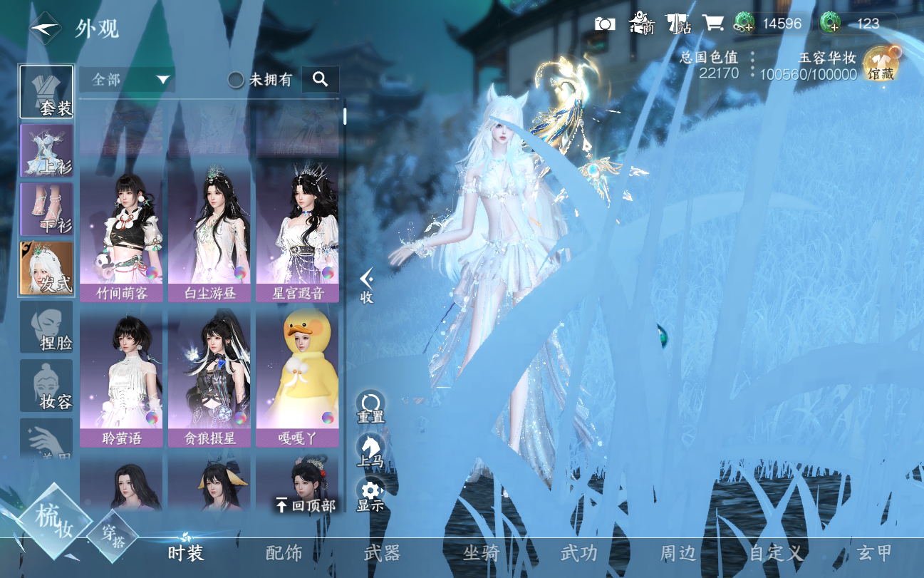
Task: Open dye palette on 白尘游昼 card
Action: [x=240, y=273]
